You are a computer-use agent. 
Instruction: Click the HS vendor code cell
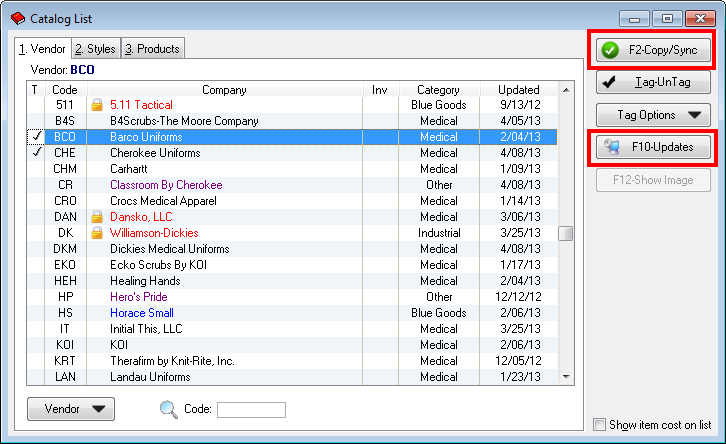coord(65,313)
